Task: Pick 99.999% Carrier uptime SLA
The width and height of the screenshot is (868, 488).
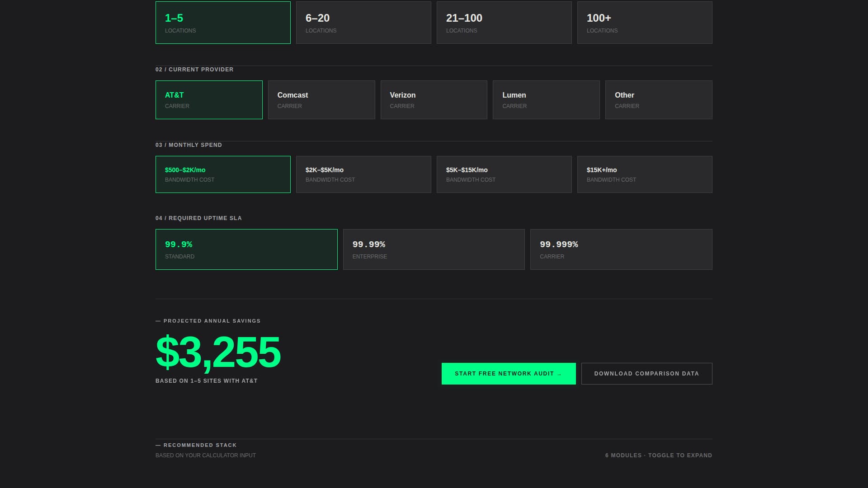Action: pos(621,249)
